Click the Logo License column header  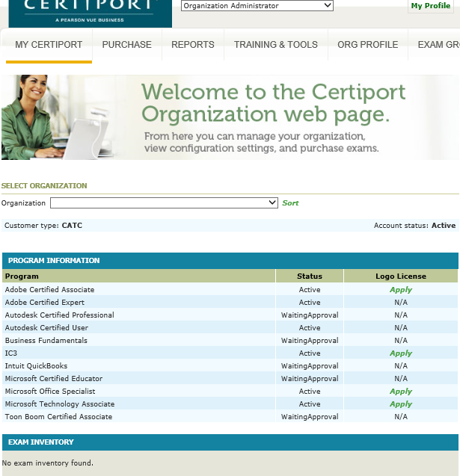(401, 276)
